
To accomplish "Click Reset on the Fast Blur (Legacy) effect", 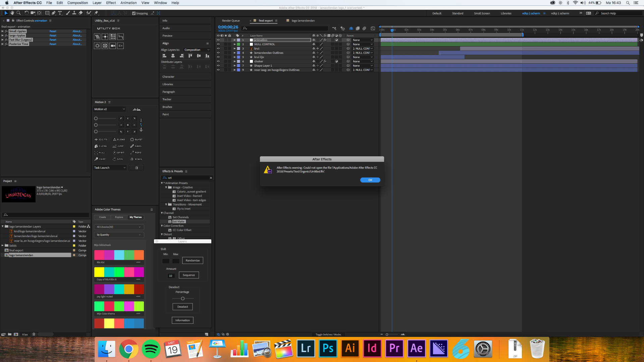I will [x=53, y=40].
